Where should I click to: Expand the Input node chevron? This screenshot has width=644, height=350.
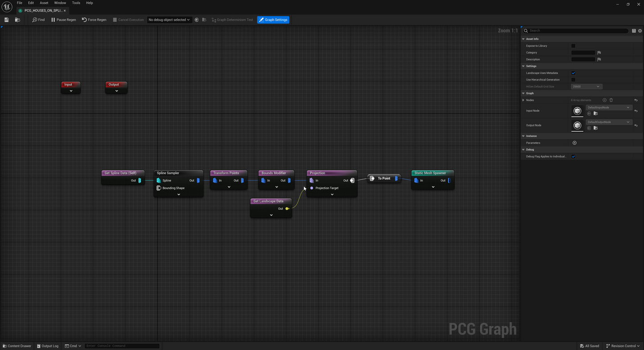click(x=71, y=91)
